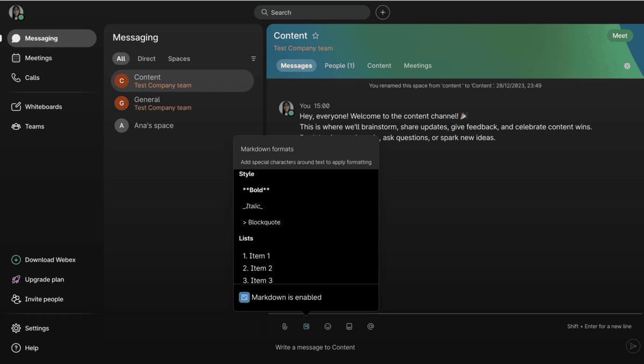Toggle the Markdown formatting panel

pyautogui.click(x=306, y=326)
